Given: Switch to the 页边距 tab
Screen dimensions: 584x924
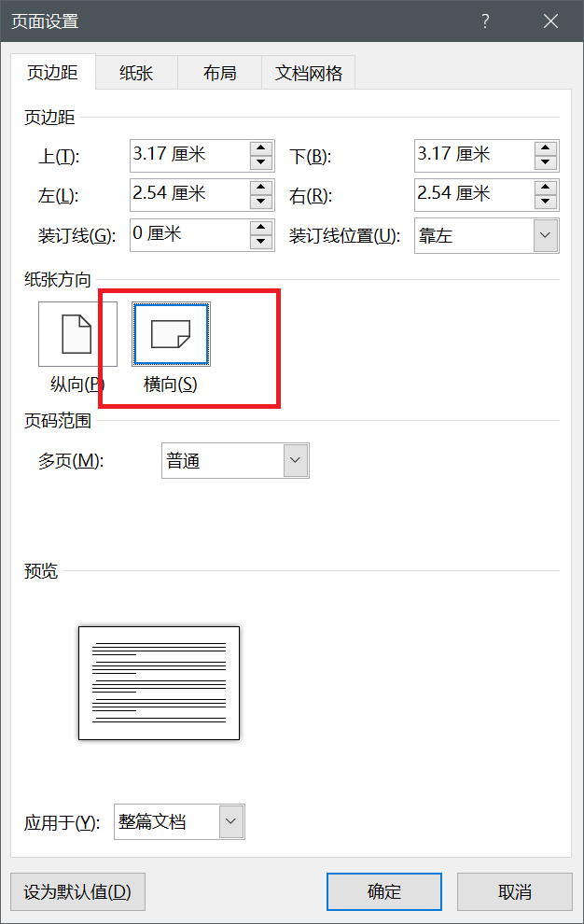Looking at the screenshot, I should pos(53,73).
